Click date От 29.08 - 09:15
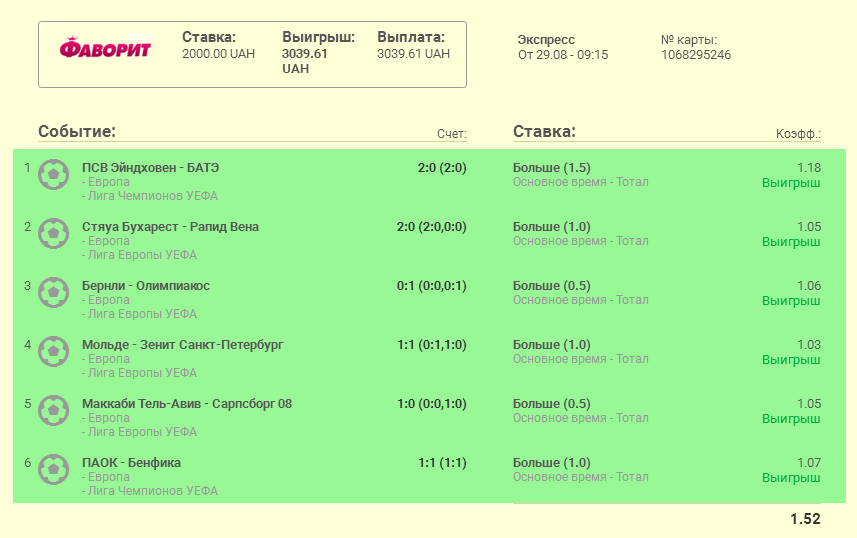The image size is (857, 538). [563, 55]
